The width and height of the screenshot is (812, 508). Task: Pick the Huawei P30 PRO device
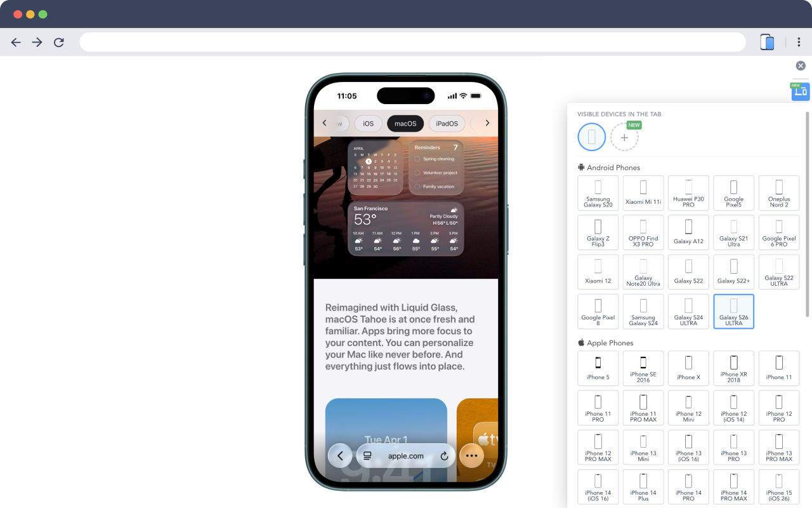click(688, 194)
